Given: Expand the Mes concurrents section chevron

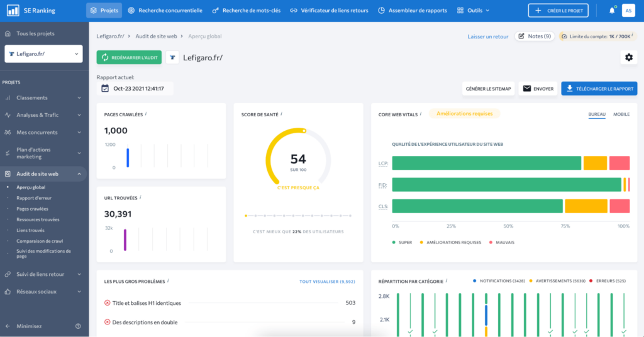Looking at the screenshot, I should (x=79, y=132).
